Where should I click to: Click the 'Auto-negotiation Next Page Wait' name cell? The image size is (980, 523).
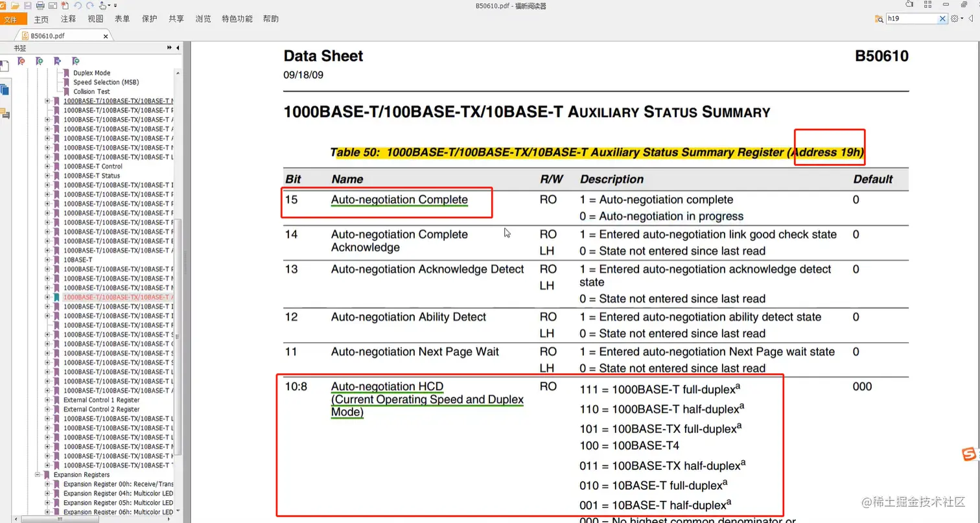pos(415,352)
